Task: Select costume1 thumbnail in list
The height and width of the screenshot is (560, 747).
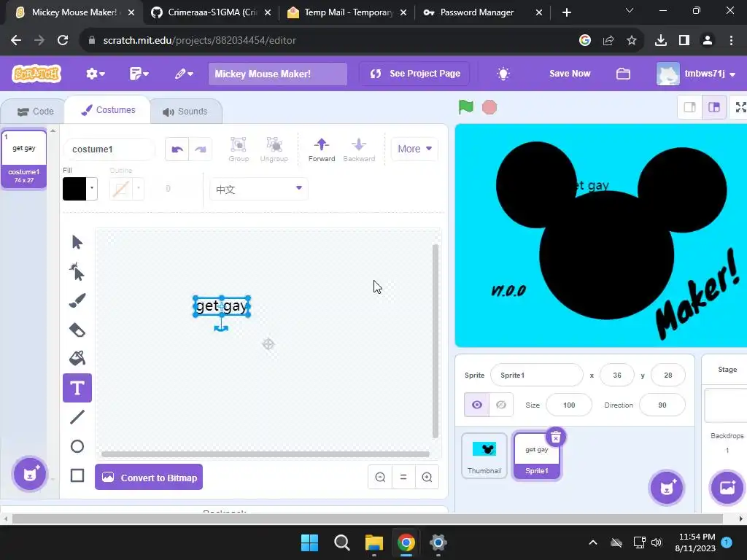Action: (24, 158)
